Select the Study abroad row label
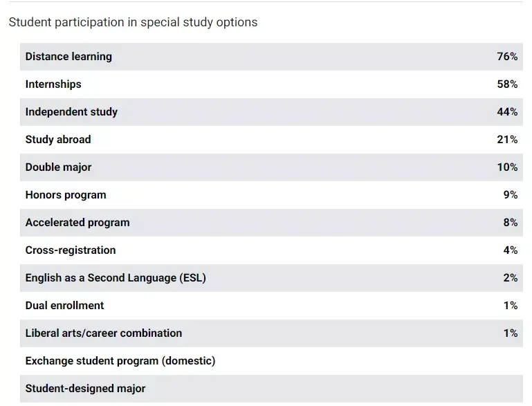Image resolution: width=532 pixels, height=406 pixels. (58, 140)
